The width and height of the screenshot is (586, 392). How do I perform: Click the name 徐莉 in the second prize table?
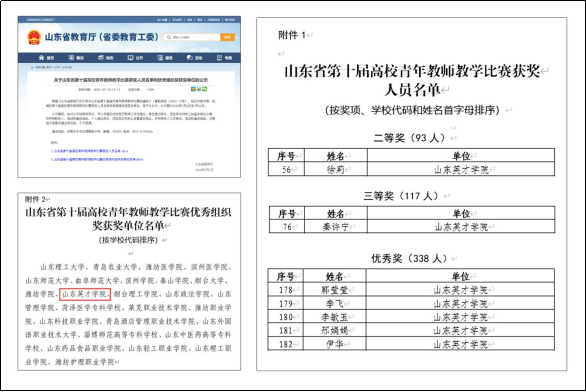coord(335,169)
